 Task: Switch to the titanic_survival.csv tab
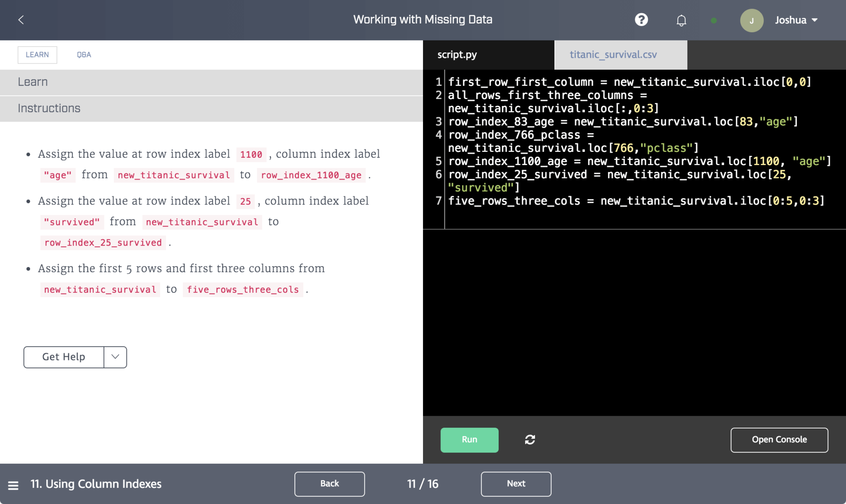[x=613, y=54]
